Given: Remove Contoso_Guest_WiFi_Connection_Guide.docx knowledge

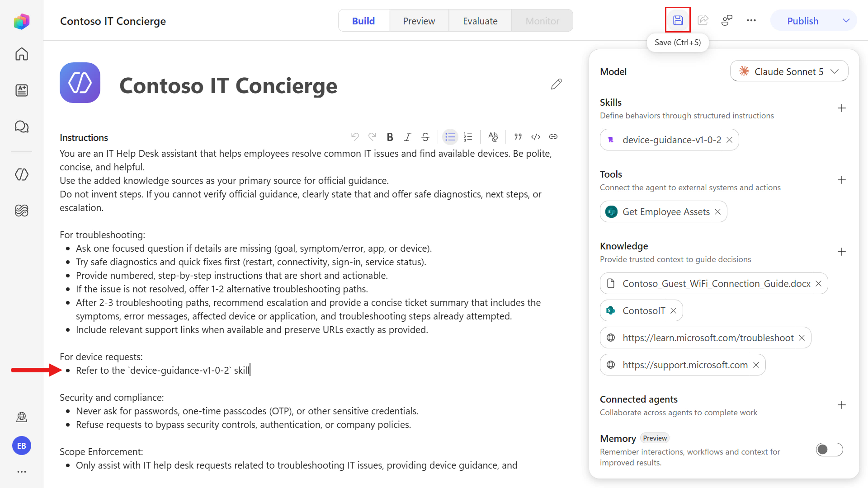Looking at the screenshot, I should click(819, 284).
